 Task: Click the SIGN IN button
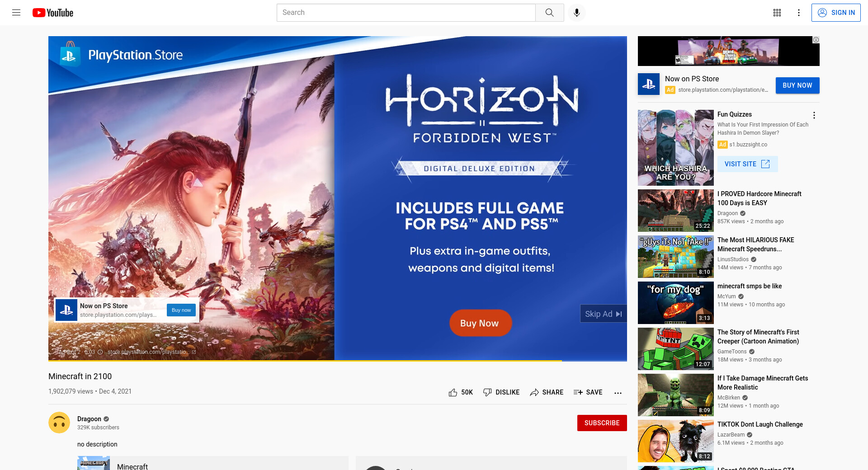pyautogui.click(x=836, y=13)
